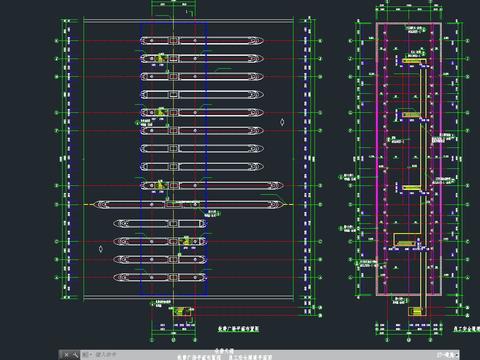Select the underlined title beneath the right drawing

(x=466, y=329)
